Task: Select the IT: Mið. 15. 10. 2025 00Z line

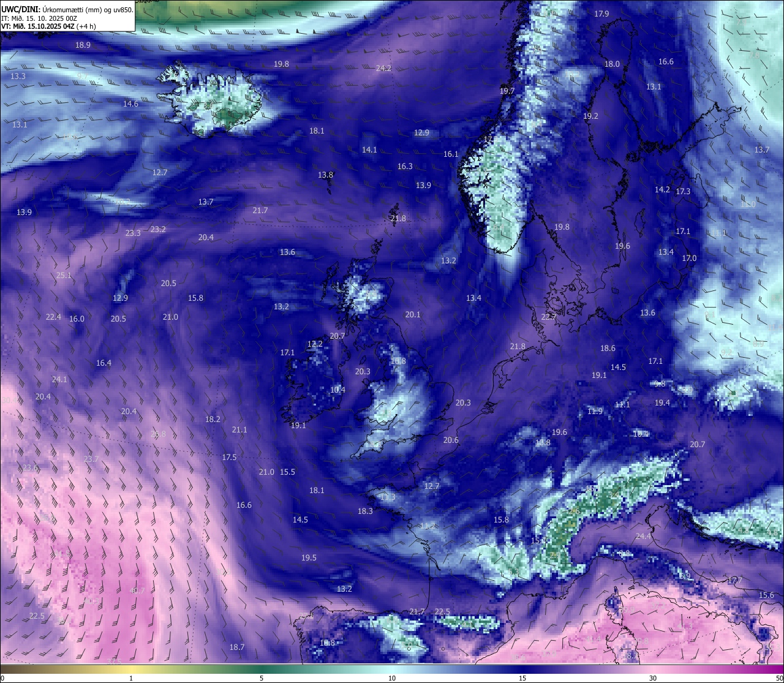Action: click(x=40, y=18)
